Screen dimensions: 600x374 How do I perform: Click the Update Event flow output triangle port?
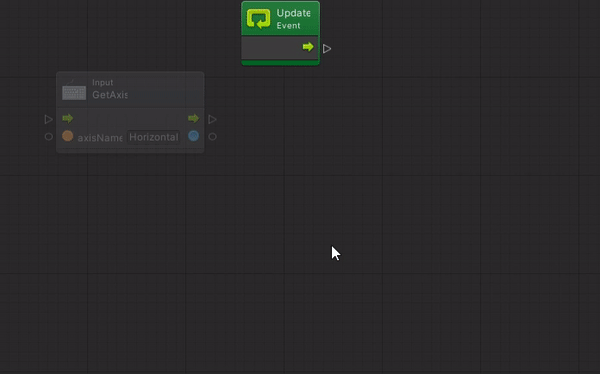coord(327,49)
